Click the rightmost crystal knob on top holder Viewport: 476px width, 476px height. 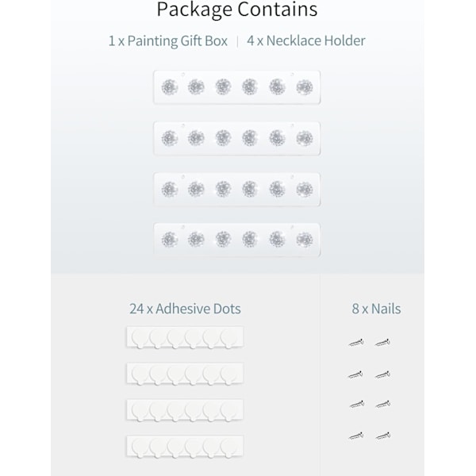point(305,87)
